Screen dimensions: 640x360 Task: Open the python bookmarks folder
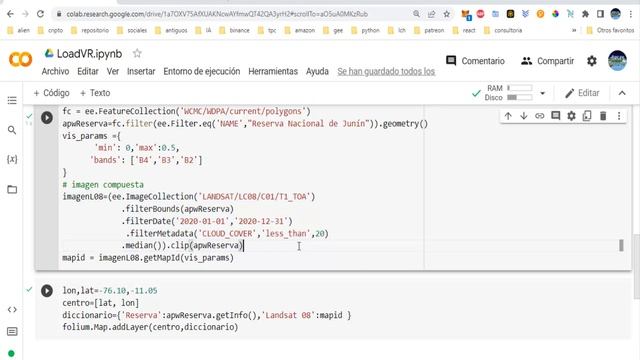[x=365, y=30]
